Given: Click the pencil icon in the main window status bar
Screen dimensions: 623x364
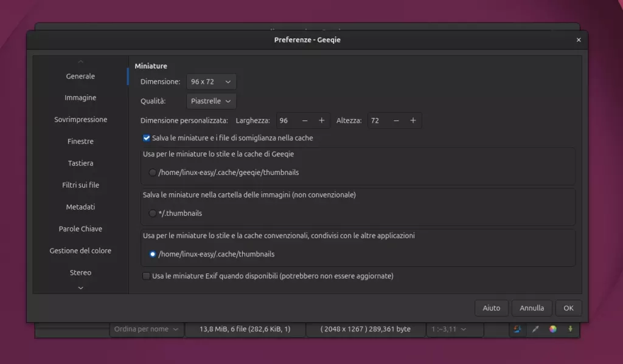Looking at the screenshot, I should (535, 329).
